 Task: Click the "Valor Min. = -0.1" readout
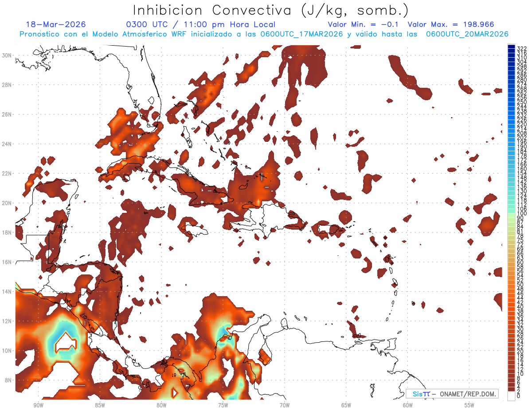tap(363, 24)
